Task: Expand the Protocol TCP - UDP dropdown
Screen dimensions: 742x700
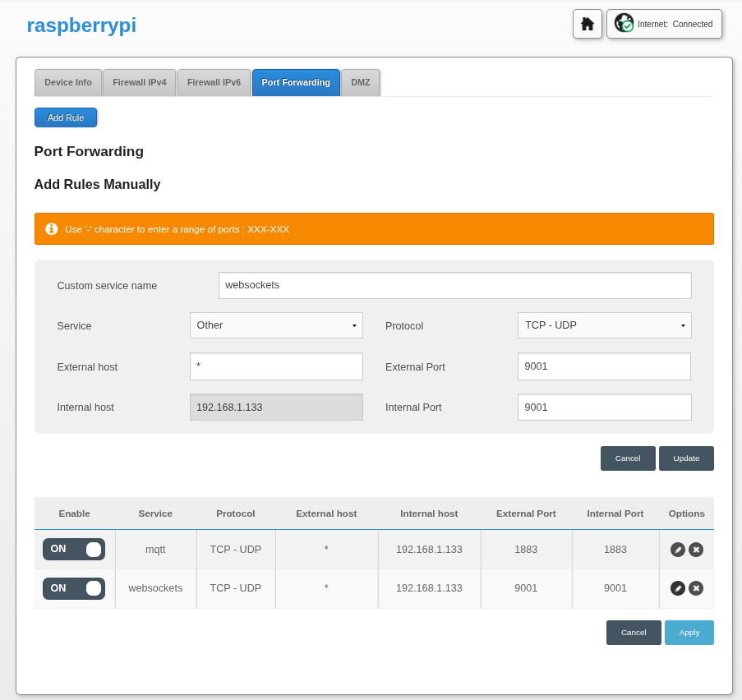Action: [604, 325]
